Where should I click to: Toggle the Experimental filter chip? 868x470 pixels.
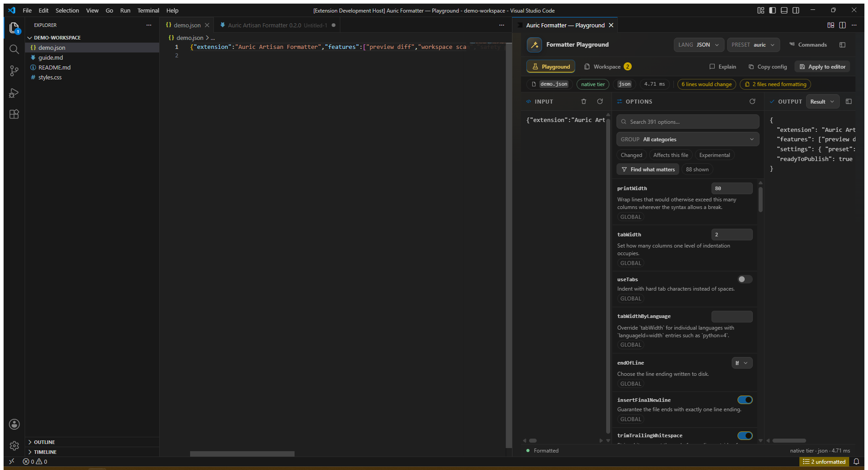pos(715,155)
